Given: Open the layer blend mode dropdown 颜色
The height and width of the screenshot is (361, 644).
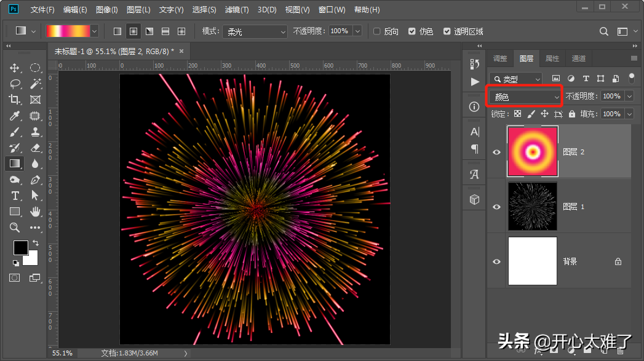Looking at the screenshot, I should tap(525, 97).
